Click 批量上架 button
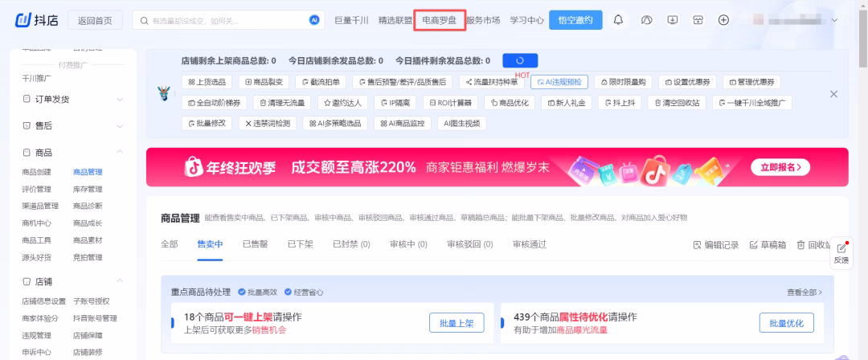This screenshot has width=868, height=360. [x=457, y=323]
